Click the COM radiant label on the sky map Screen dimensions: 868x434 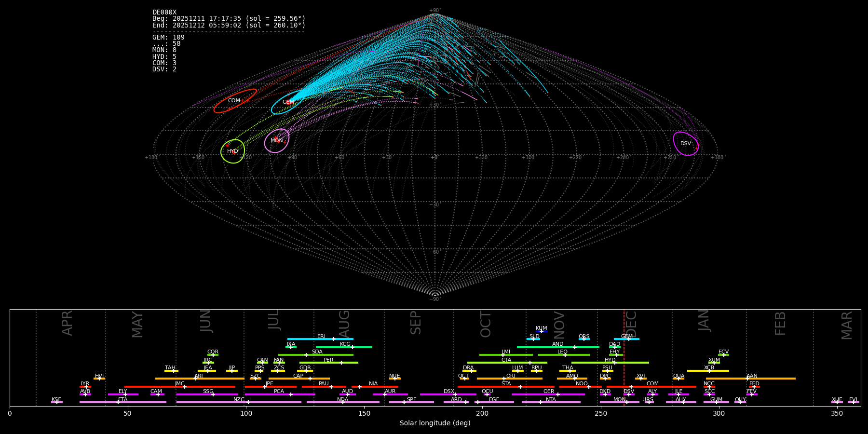coord(234,101)
